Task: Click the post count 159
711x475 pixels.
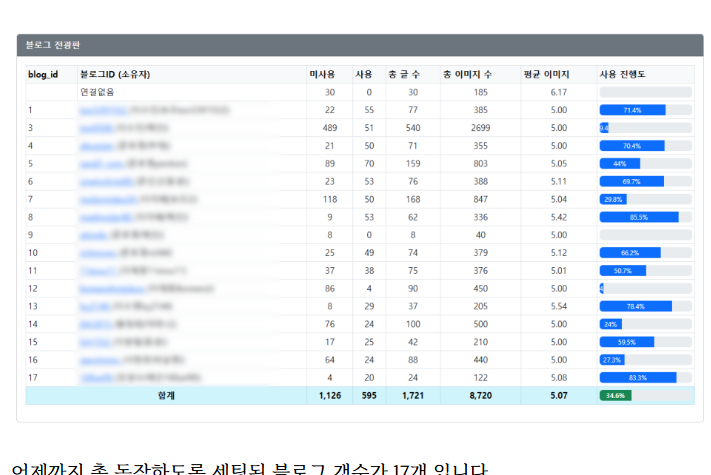Action: point(413,164)
